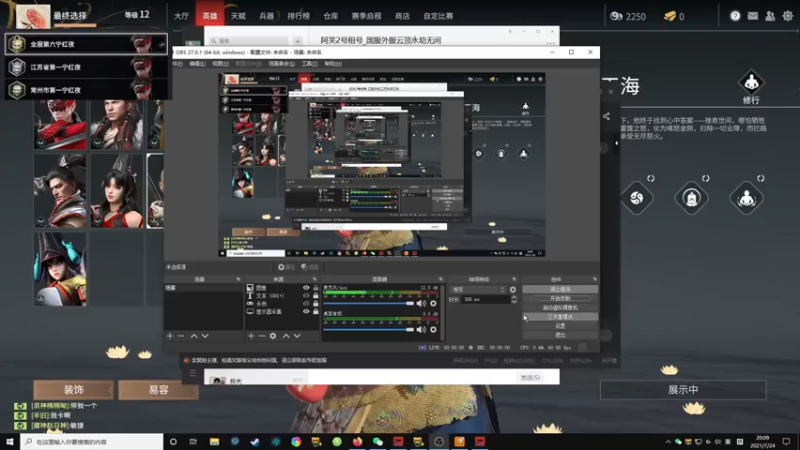Open source properties gear in sources toolbar
Screen dimensions: 800x450
tap(273, 336)
